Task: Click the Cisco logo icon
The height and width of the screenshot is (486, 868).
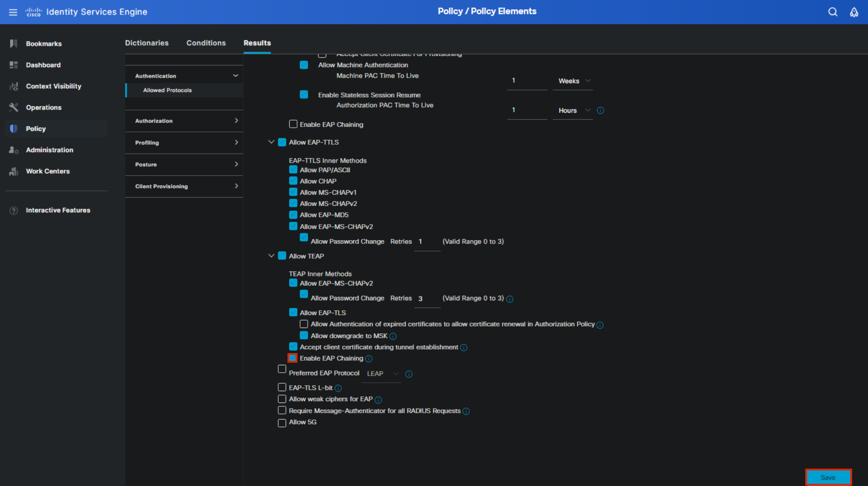Action: (33, 12)
